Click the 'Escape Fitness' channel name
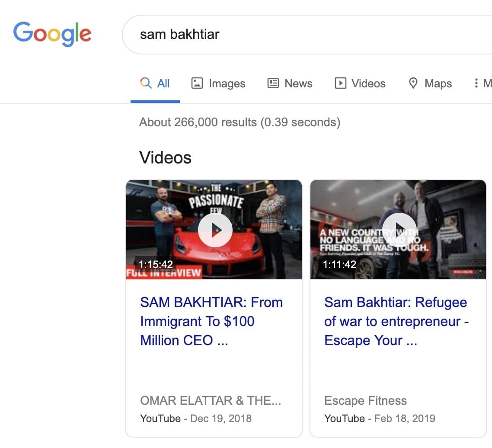 [365, 400]
